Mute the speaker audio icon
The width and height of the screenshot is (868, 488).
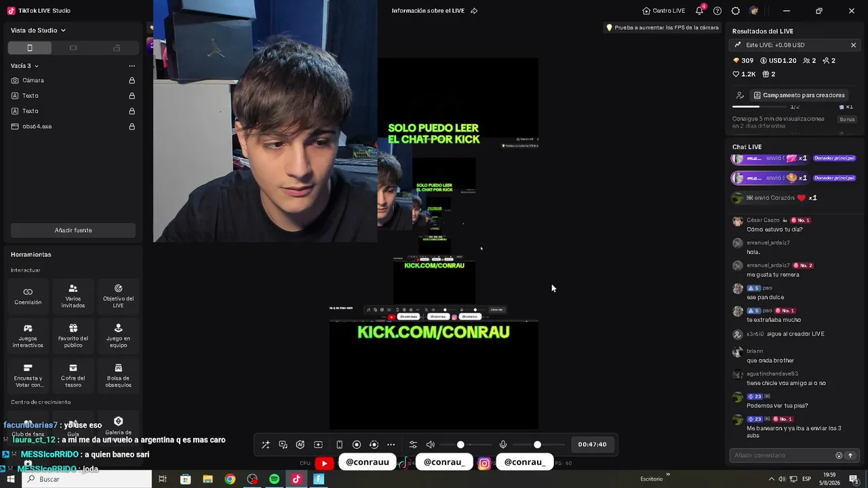pos(430,445)
